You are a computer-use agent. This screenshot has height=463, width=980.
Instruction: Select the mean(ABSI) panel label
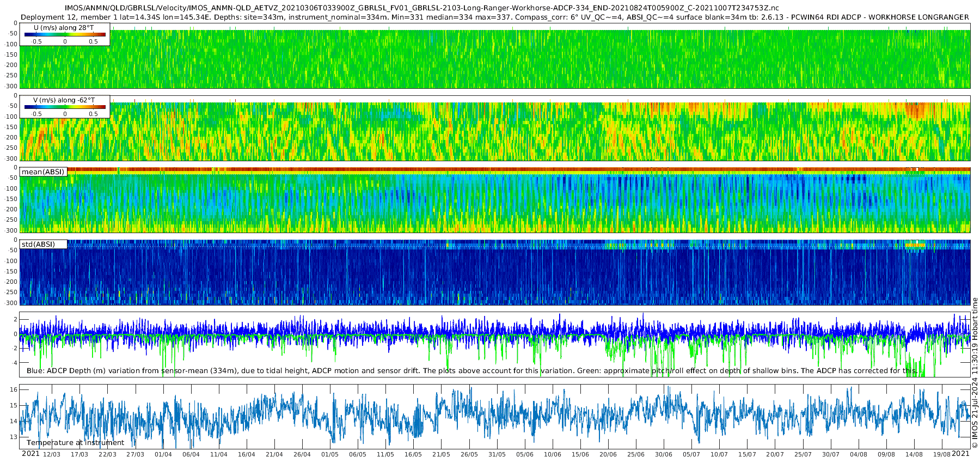tap(43, 172)
